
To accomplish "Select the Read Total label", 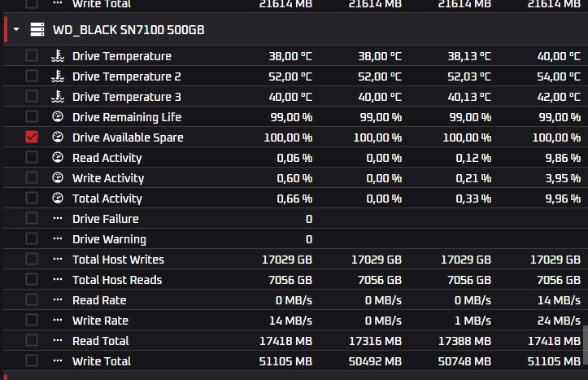I will tap(101, 341).
